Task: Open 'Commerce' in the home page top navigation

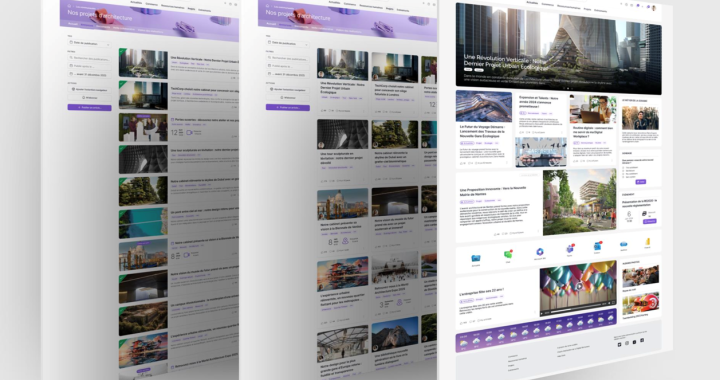Action: click(547, 5)
